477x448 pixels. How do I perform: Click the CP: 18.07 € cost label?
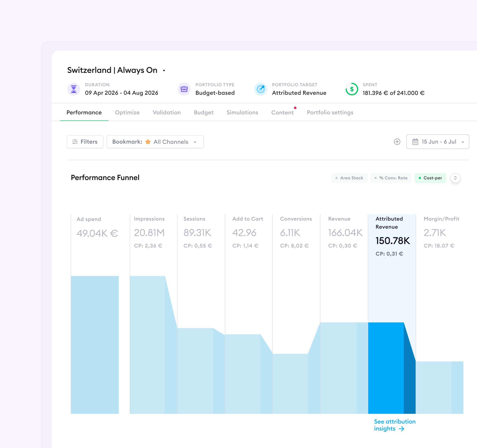(439, 246)
